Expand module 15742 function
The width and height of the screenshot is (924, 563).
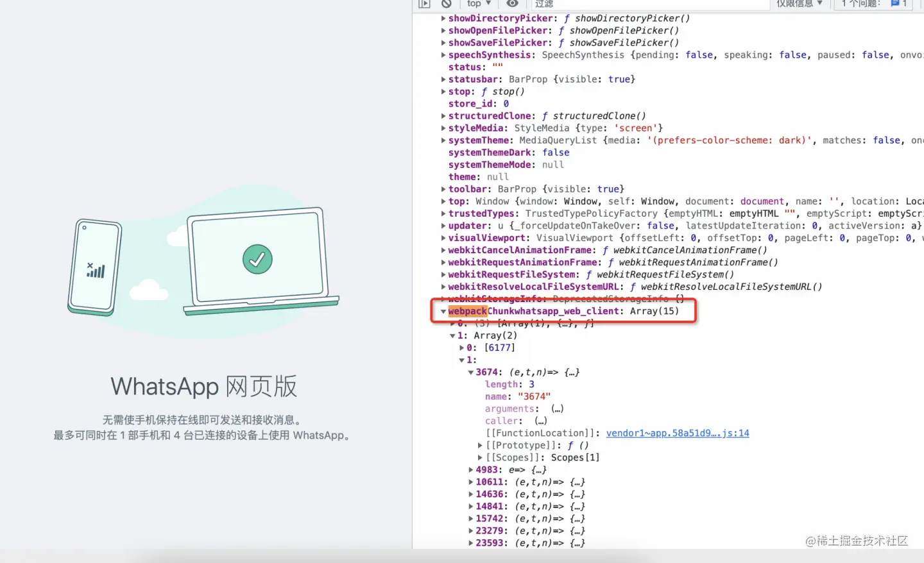[471, 519]
